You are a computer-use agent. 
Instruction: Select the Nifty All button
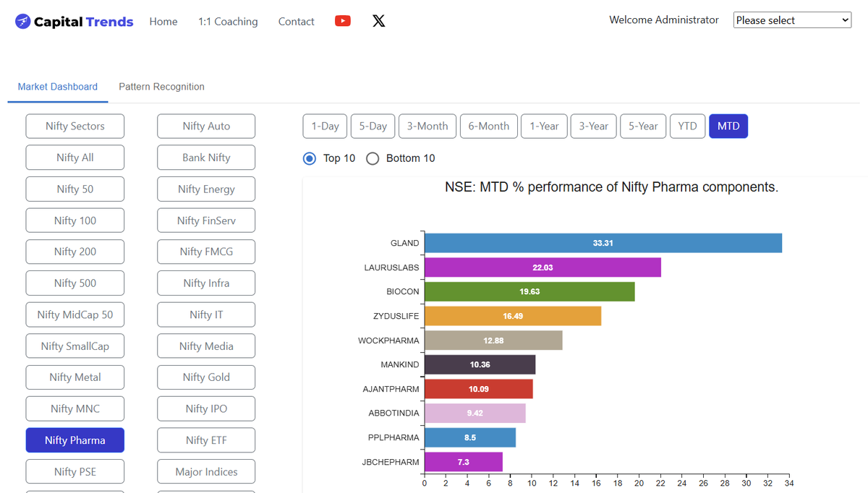(75, 158)
